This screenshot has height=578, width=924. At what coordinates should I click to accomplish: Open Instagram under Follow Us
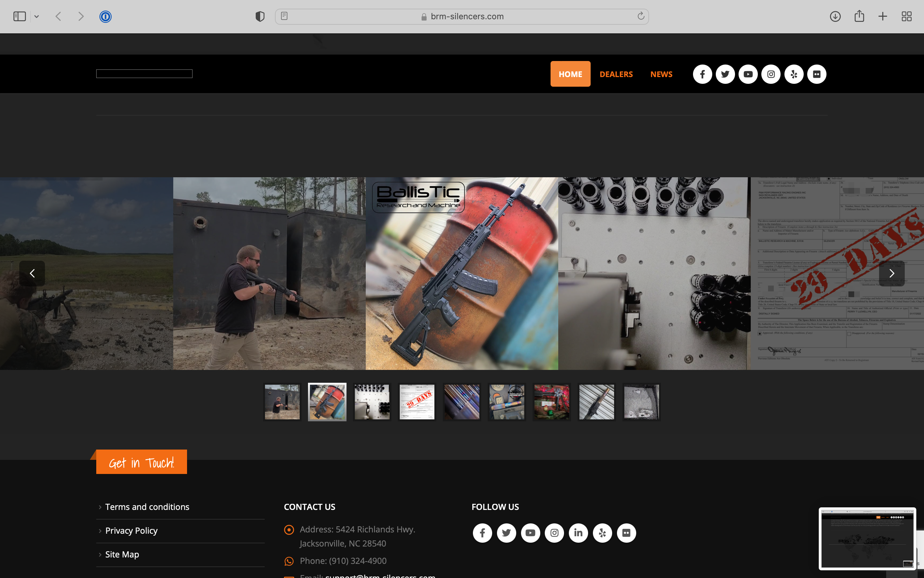[x=554, y=533]
